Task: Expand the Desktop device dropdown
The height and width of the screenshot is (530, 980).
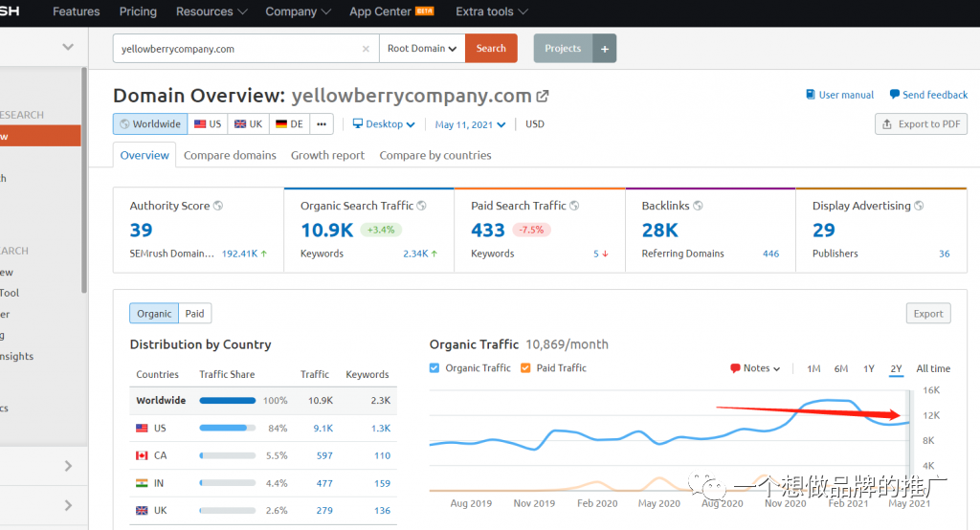Action: (x=384, y=123)
